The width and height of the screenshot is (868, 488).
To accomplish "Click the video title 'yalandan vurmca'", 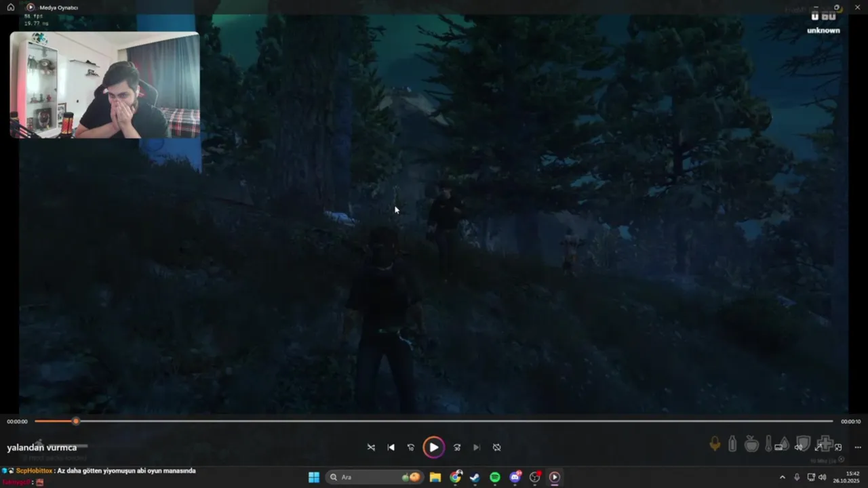I will pyautogui.click(x=42, y=447).
